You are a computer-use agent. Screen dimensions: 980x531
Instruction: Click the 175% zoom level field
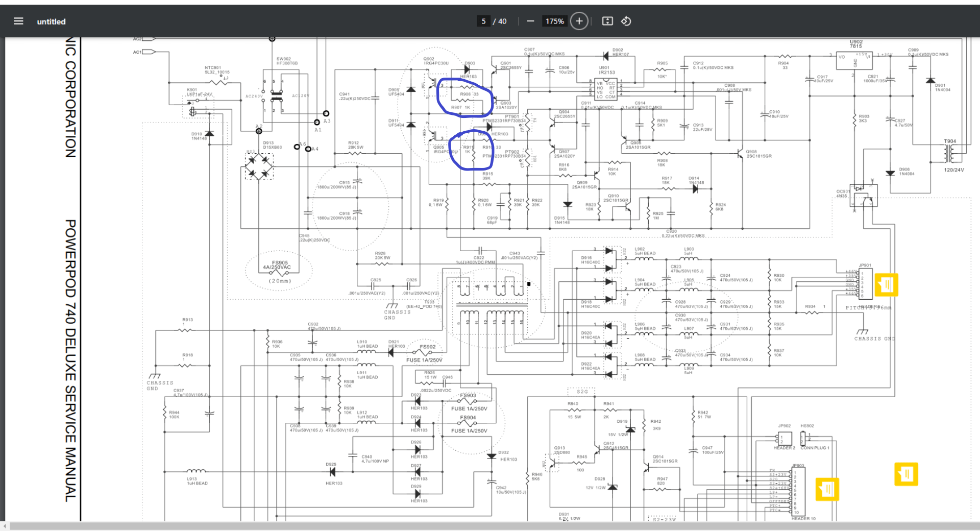[x=554, y=21]
